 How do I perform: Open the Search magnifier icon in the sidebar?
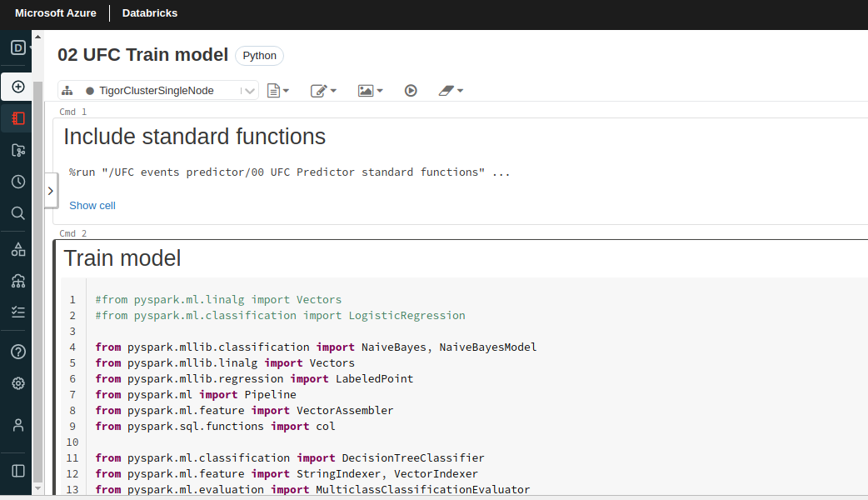18,213
